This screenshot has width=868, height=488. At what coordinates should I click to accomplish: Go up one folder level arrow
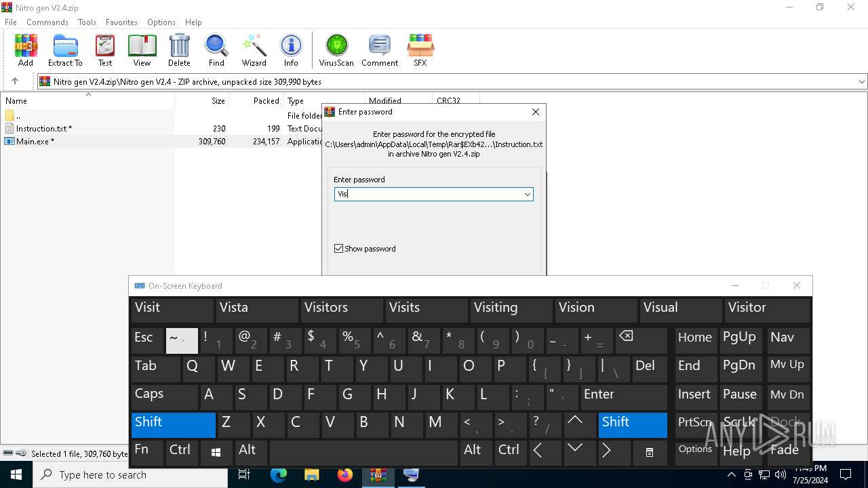pyautogui.click(x=14, y=81)
